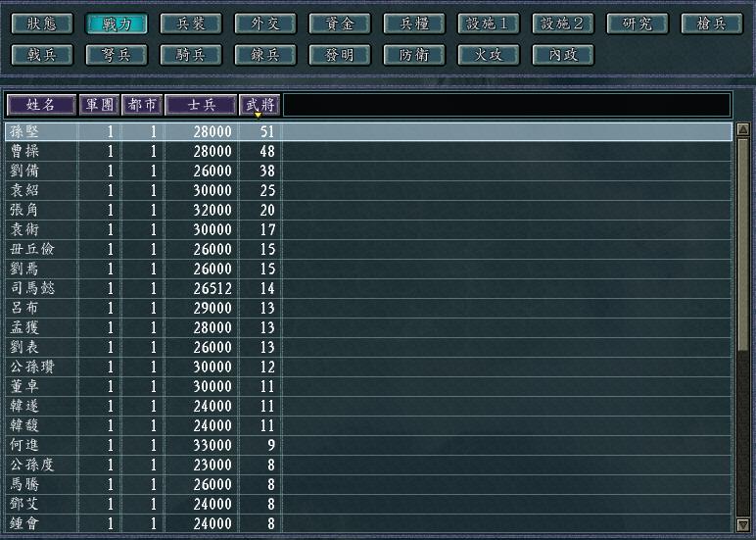The height and width of the screenshot is (540, 756).
Task: Click officer count 51
Action: coord(267,131)
